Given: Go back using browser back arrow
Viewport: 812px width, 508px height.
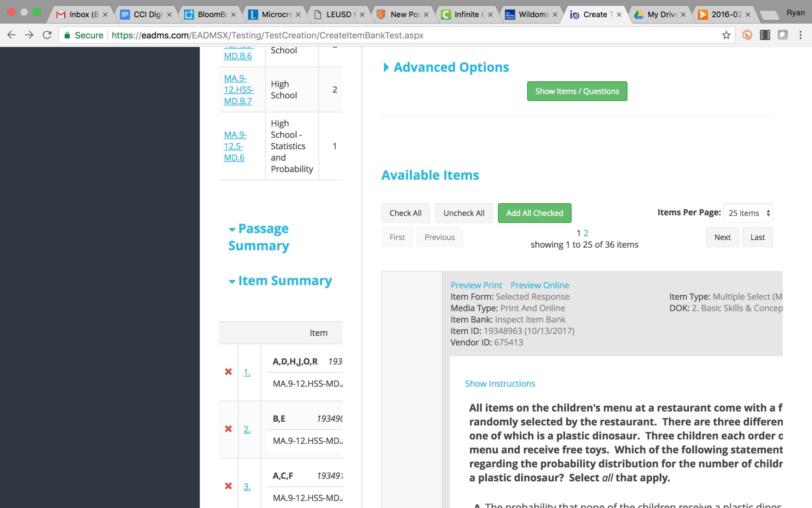Looking at the screenshot, I should [x=11, y=35].
